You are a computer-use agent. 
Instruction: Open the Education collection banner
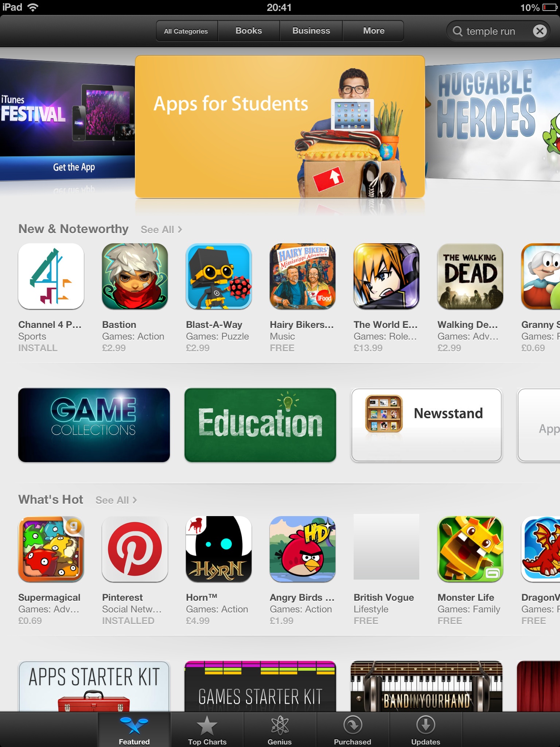(260, 425)
